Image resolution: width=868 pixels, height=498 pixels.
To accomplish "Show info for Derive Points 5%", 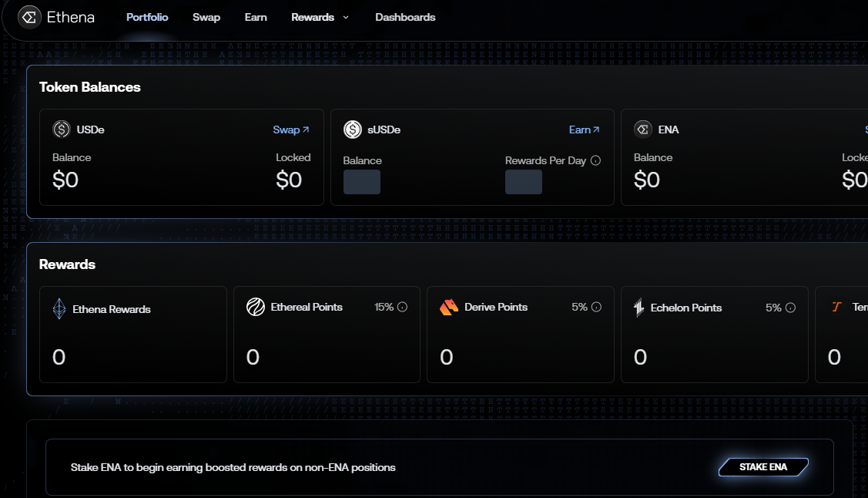I will click(596, 307).
